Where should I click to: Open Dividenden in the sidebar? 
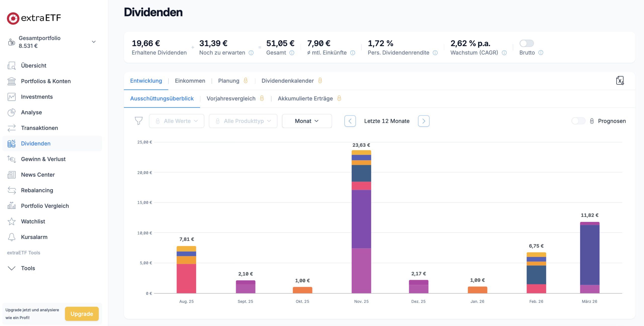(52, 143)
